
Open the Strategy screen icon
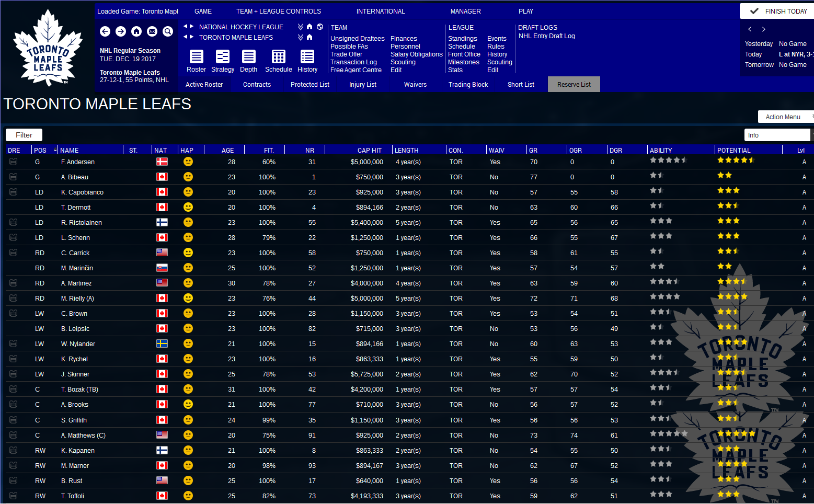tap(223, 56)
